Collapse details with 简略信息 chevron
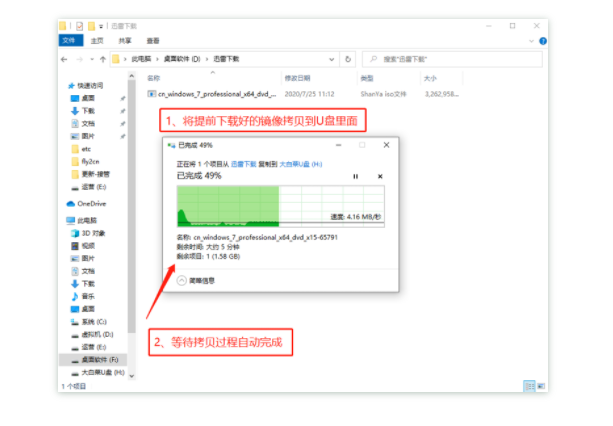 point(183,281)
